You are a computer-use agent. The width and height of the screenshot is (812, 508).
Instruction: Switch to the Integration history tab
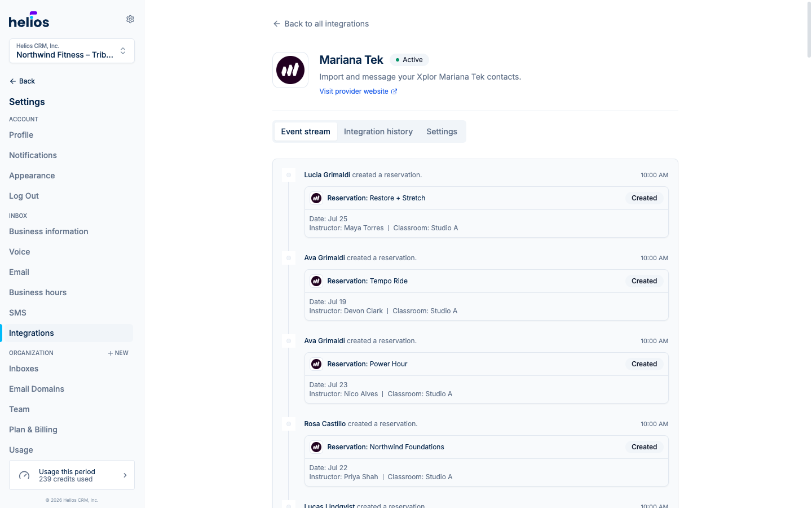[x=378, y=132]
